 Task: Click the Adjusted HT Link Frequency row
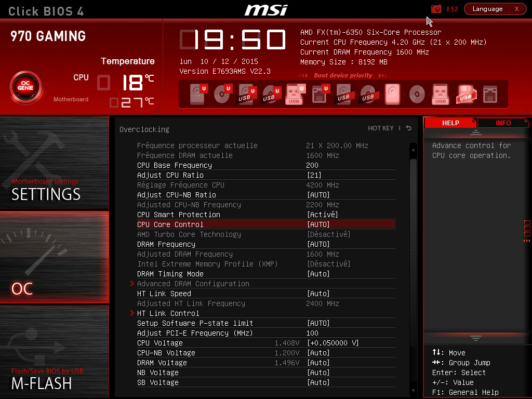point(266,303)
